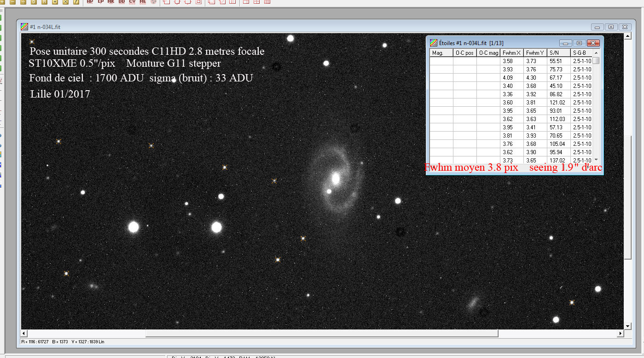Select the S/N cell 45.10
Viewport: 644px width, 358px height.
tap(559, 86)
